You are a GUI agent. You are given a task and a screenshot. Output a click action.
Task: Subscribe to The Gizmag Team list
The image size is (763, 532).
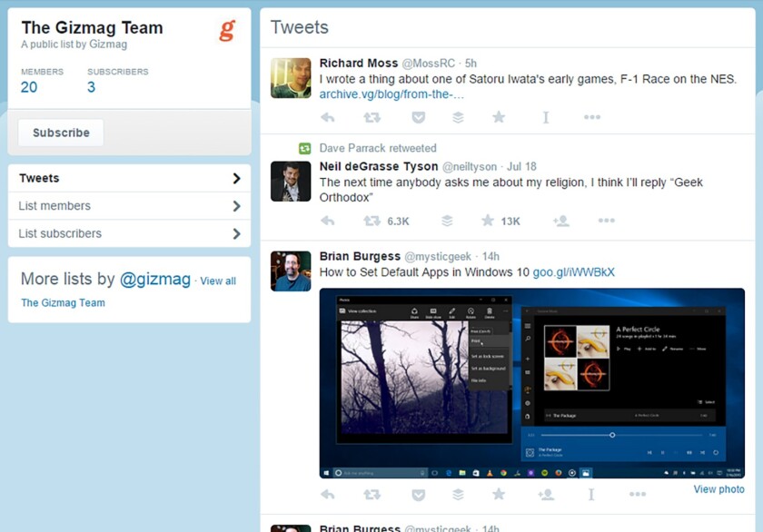pyautogui.click(x=61, y=133)
